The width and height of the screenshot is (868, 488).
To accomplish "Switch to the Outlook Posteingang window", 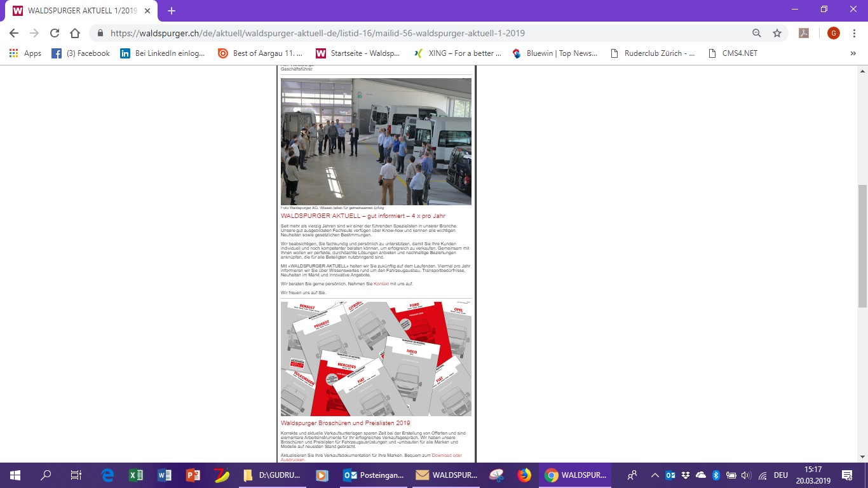I will [373, 475].
